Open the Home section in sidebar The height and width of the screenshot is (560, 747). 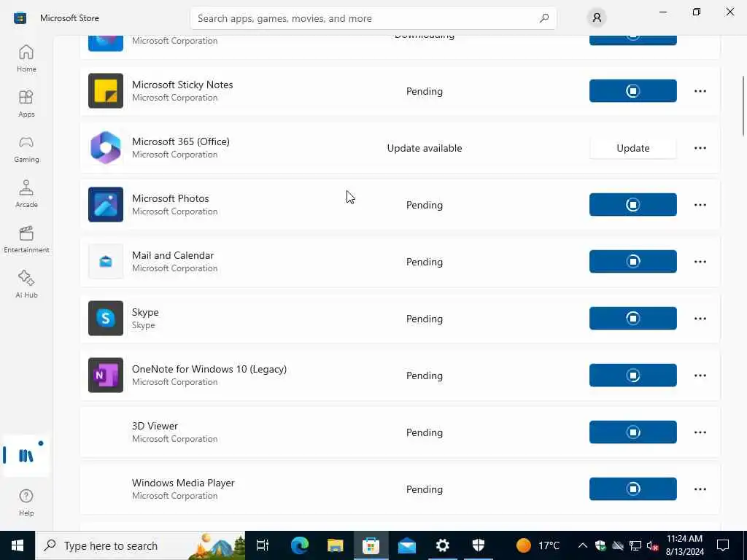click(26, 58)
